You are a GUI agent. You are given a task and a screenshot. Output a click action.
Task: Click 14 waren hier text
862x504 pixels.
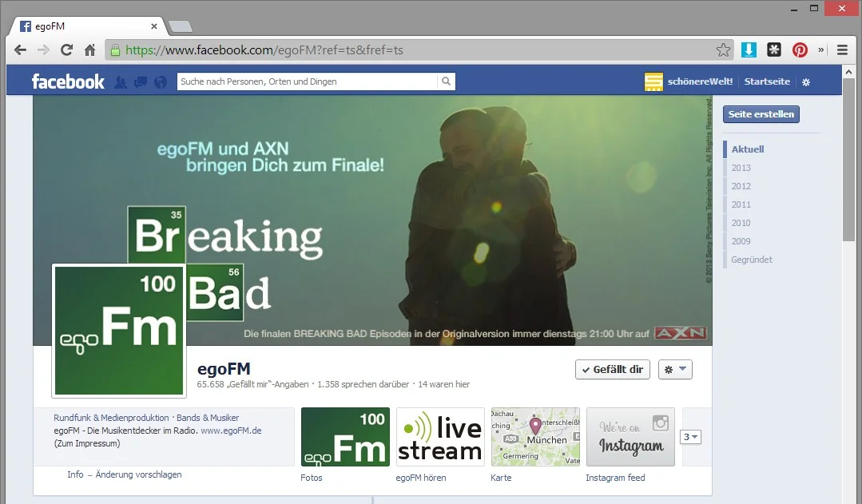click(443, 384)
